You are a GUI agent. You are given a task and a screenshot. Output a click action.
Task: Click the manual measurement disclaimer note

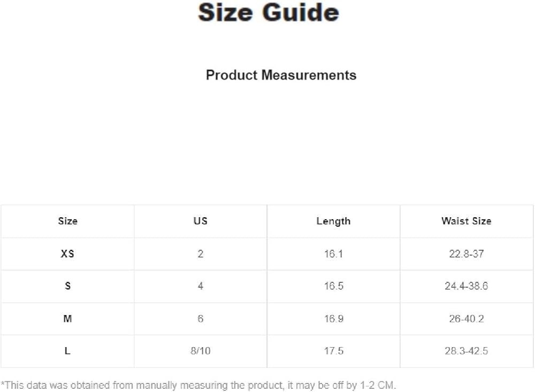[x=198, y=385]
